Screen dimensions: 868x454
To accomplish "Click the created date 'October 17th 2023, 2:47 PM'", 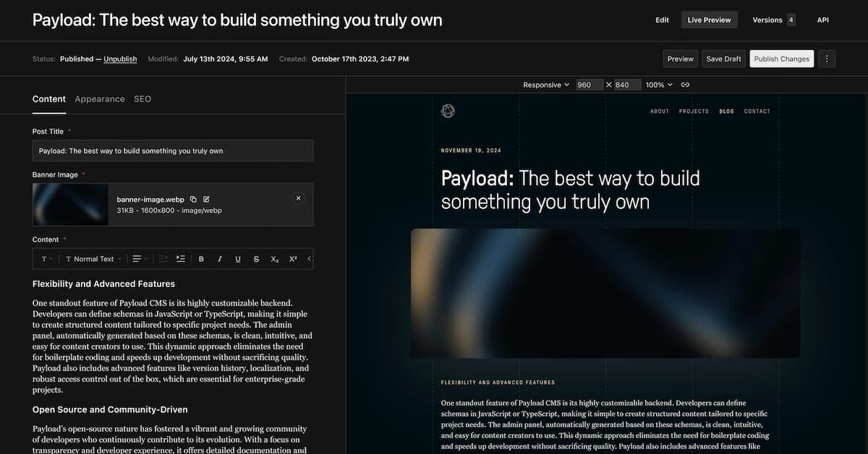I will tap(360, 59).
